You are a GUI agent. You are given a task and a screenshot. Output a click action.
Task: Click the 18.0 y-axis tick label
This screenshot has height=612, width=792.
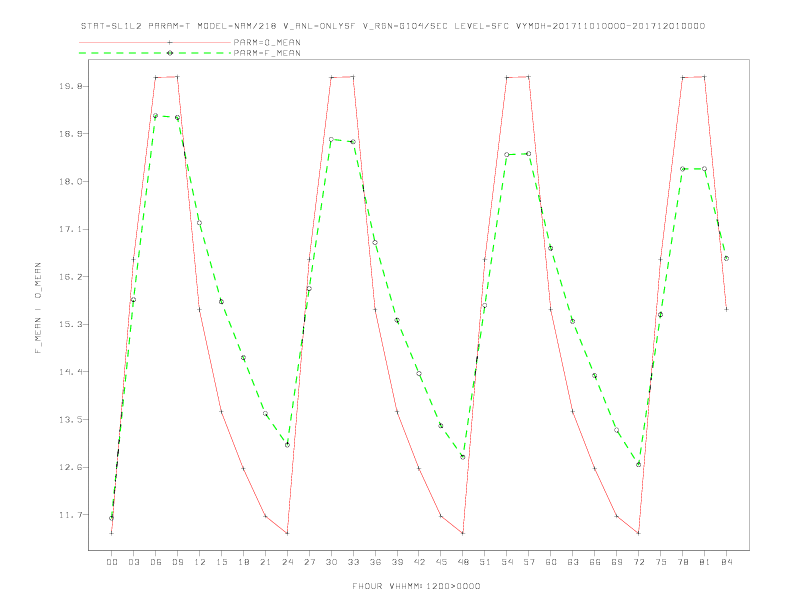(x=71, y=181)
